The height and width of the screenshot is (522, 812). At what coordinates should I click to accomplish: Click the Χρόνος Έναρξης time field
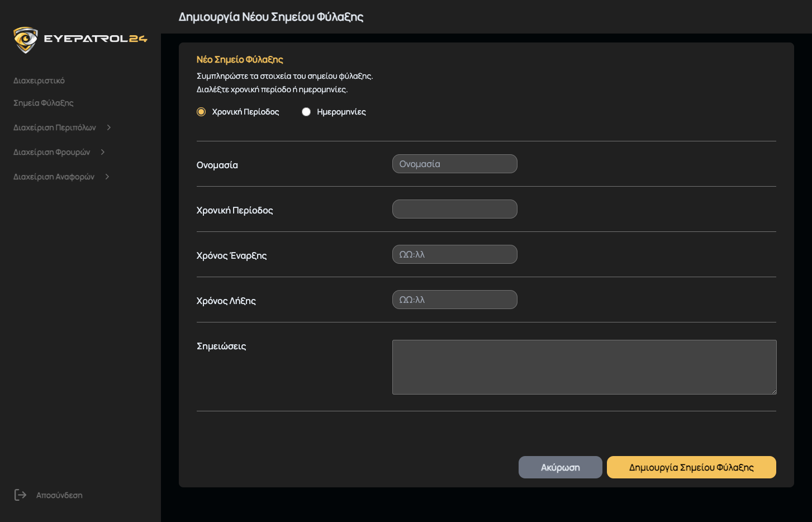(454, 254)
